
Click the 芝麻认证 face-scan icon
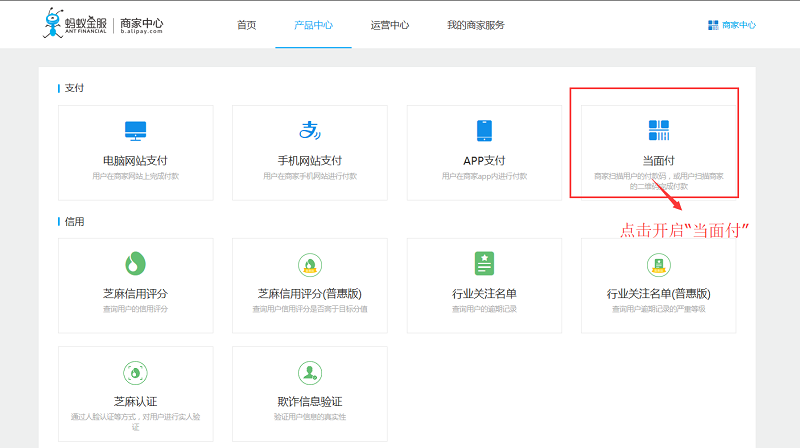tap(135, 373)
